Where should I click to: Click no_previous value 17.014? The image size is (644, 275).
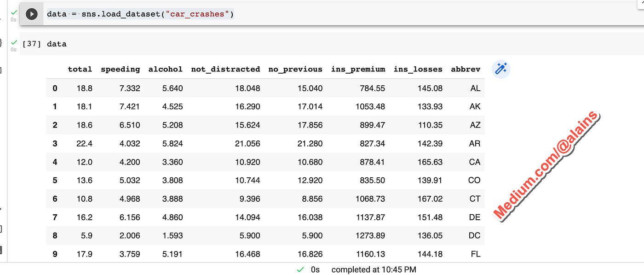coord(310,106)
